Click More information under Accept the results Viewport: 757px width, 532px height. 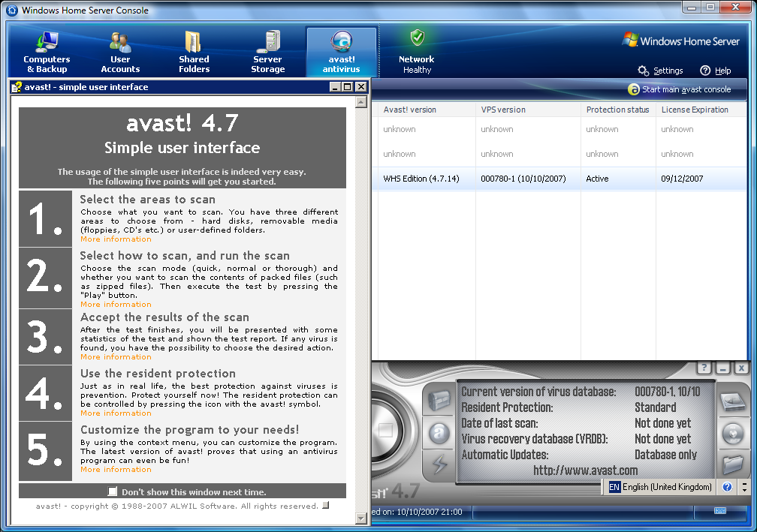click(116, 357)
